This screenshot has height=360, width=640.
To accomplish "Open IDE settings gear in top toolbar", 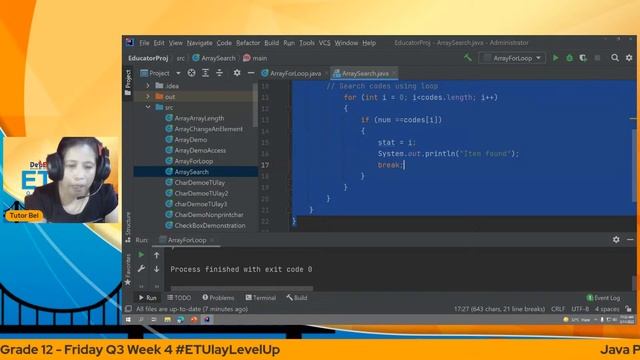I will 629,58.
